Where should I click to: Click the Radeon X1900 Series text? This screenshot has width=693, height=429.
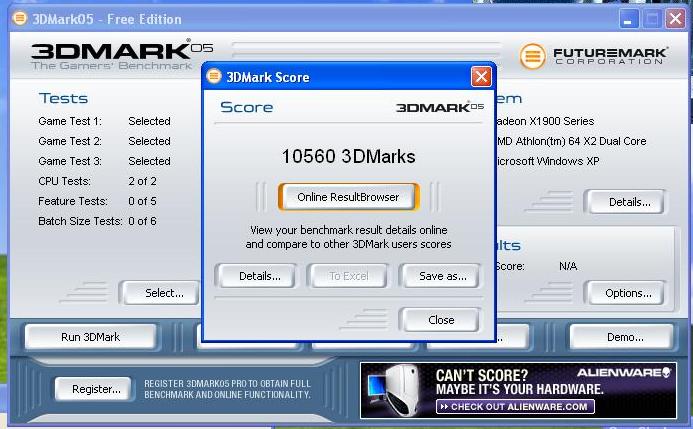coord(545,121)
